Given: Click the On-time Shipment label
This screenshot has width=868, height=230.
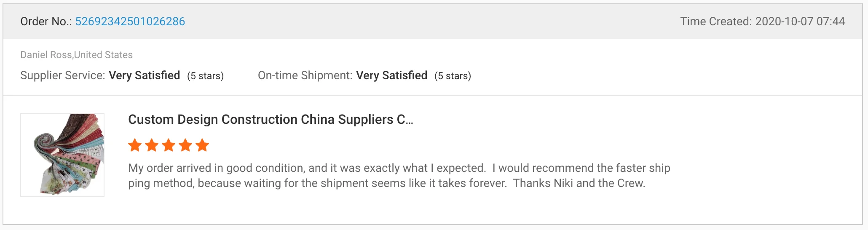Looking at the screenshot, I should point(305,75).
